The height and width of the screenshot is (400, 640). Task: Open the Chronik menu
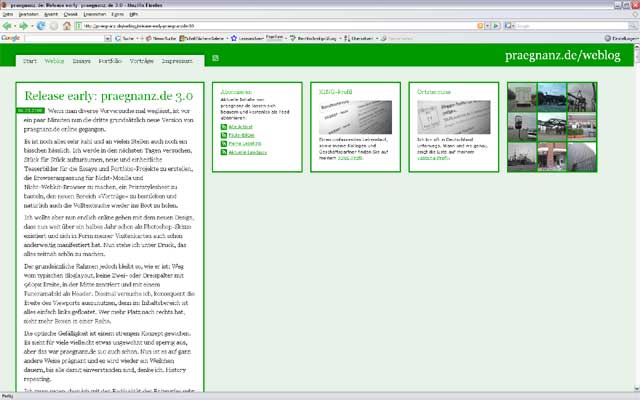pos(71,14)
